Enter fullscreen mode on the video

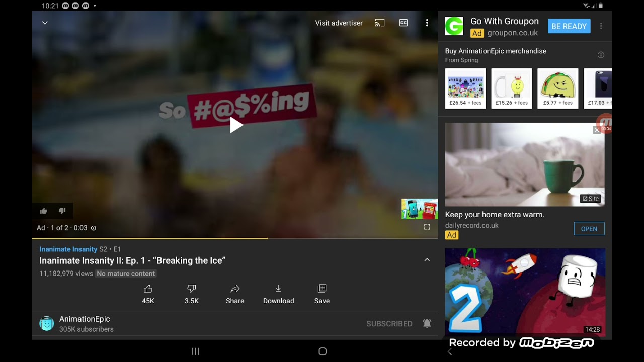click(x=427, y=227)
